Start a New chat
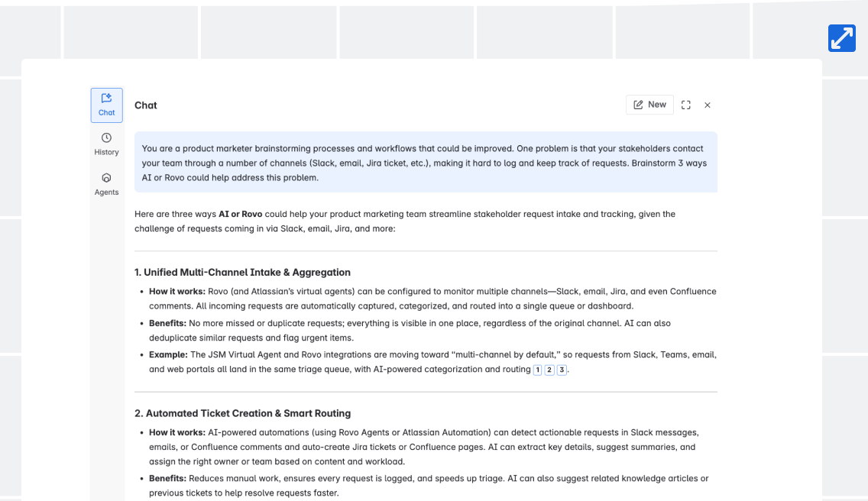Viewport: 868px width, 501px height. click(649, 105)
